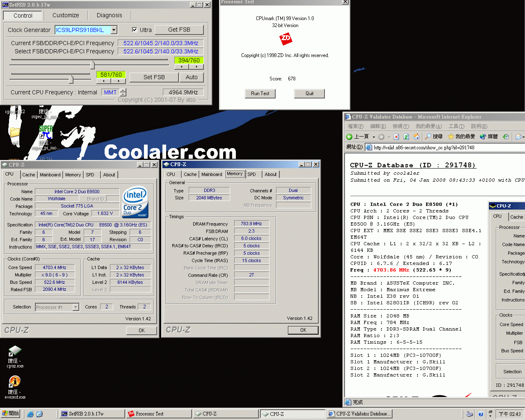
Task: Open Cache tab in left CPU-Z window
Action: [x=29, y=175]
